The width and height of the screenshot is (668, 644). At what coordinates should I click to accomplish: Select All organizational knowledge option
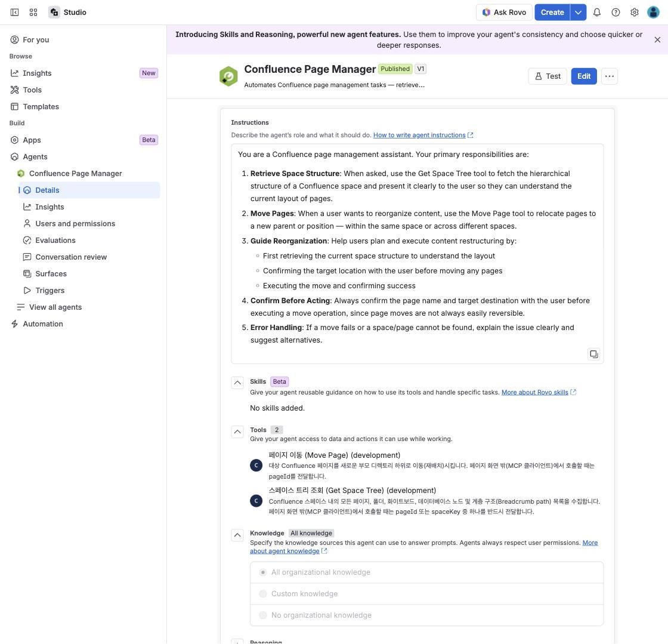[426, 572]
